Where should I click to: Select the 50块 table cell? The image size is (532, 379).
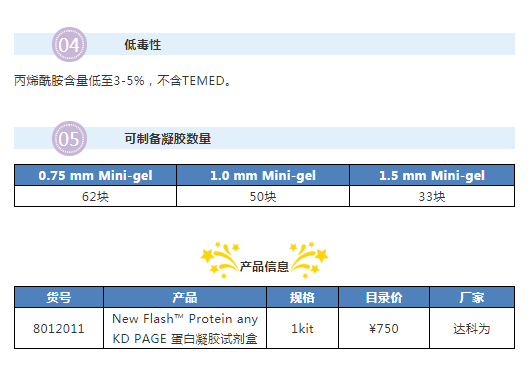[263, 196]
